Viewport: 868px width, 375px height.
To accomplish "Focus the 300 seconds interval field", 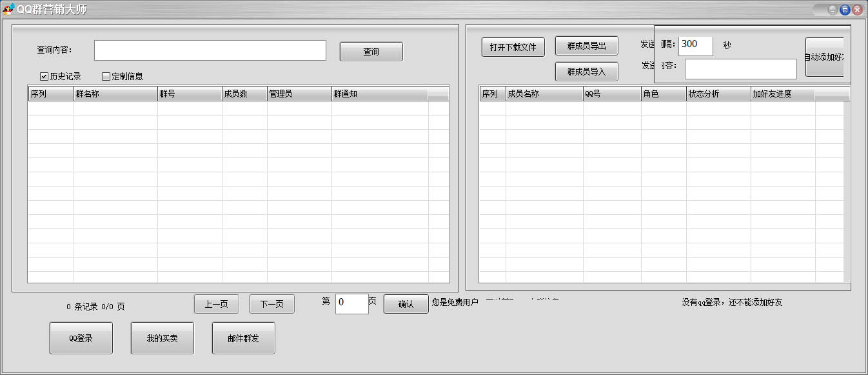I will point(696,45).
